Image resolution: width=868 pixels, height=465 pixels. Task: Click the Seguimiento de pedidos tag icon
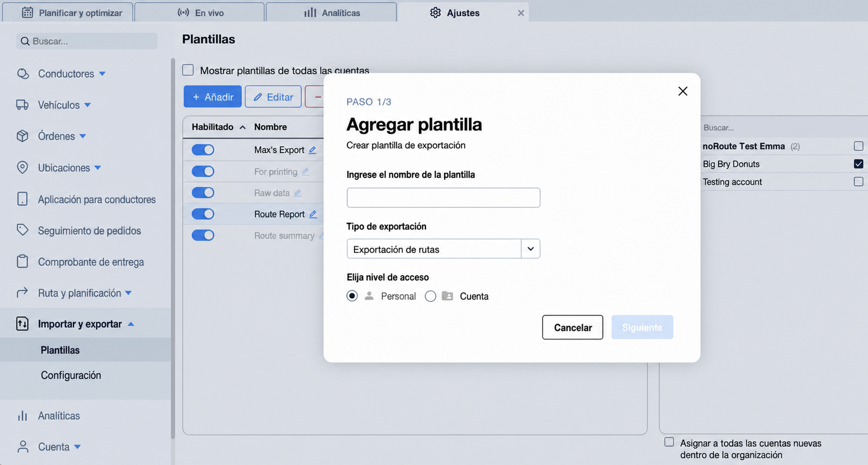(x=23, y=230)
